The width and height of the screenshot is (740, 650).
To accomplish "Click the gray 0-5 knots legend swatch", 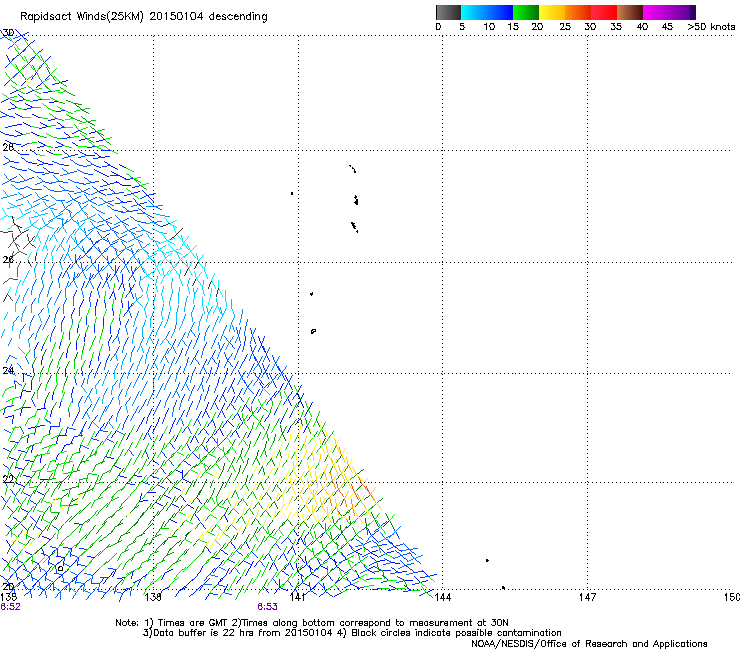I will 448,12.
